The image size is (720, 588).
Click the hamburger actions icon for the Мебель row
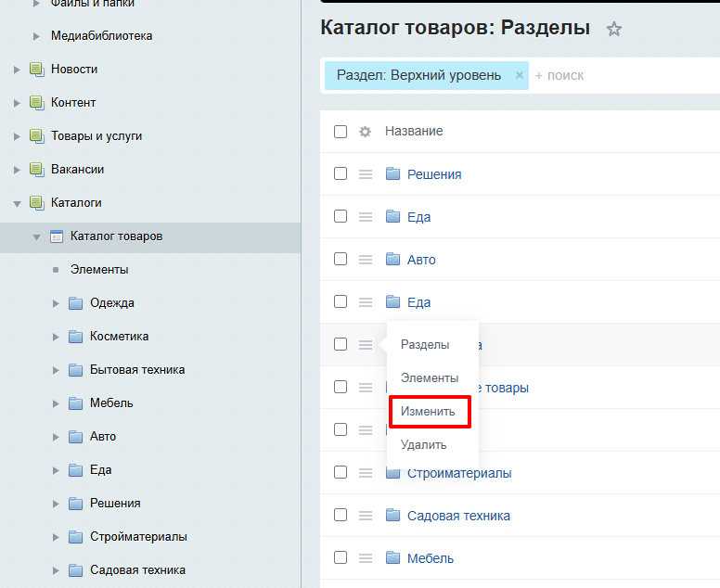[366, 558]
